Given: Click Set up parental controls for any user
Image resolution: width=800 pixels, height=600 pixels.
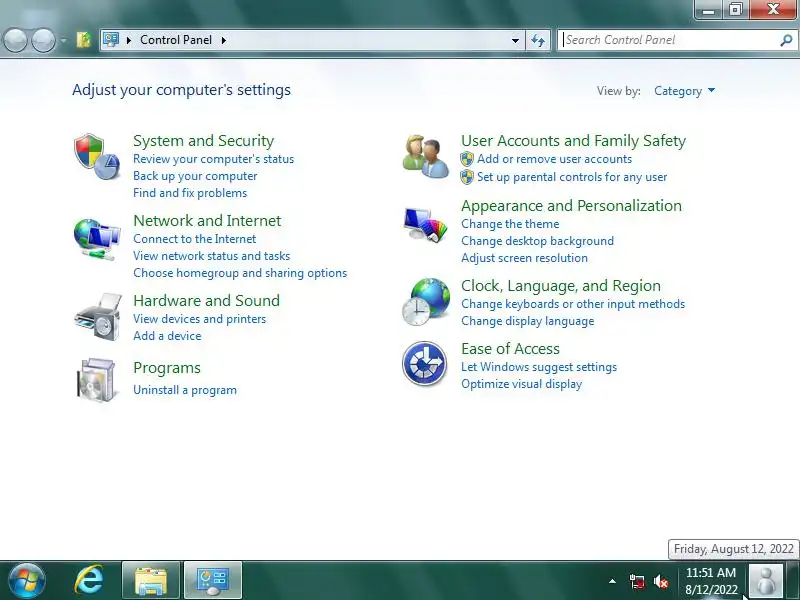Looking at the screenshot, I should [572, 177].
